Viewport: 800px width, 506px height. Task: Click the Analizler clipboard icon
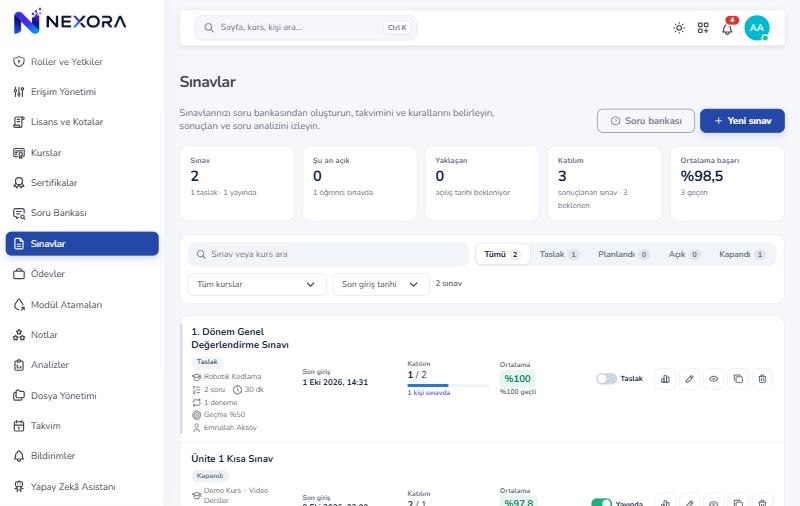[x=19, y=365]
